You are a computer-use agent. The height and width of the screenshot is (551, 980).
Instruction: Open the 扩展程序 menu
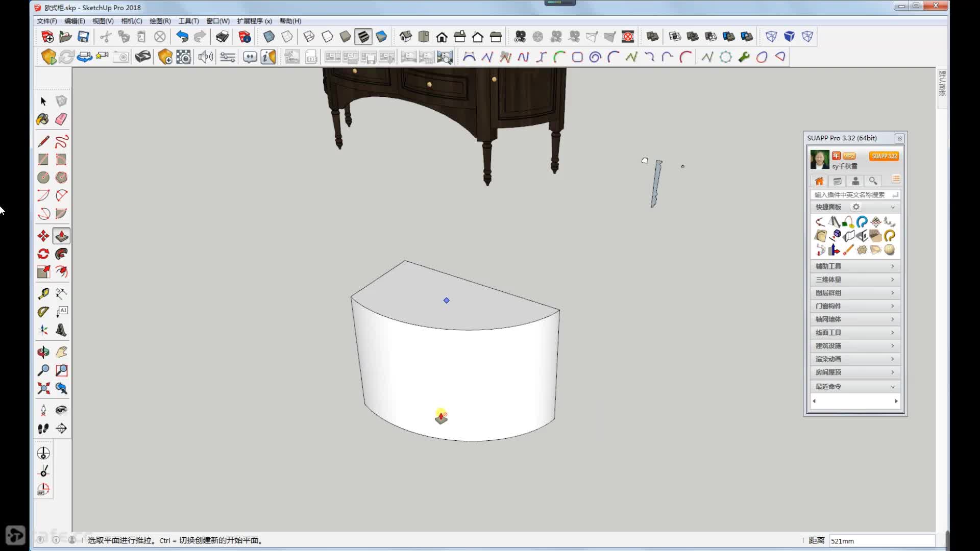[x=254, y=21]
